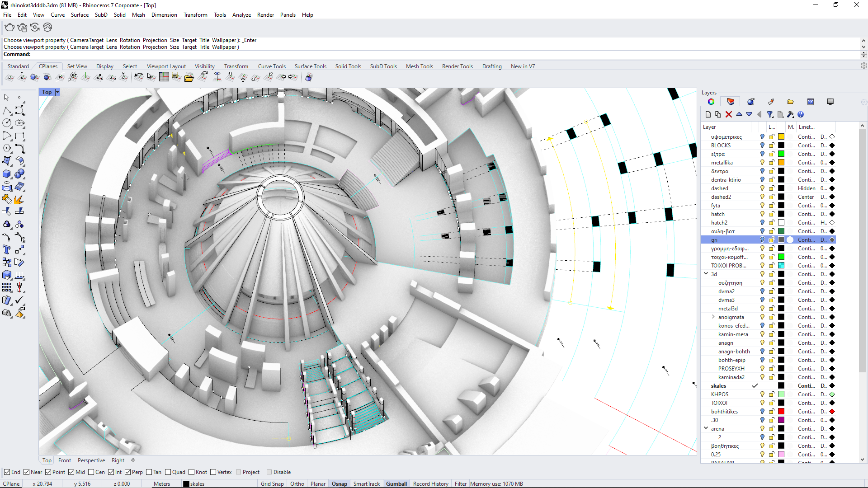
Task: Step the command history scroll up
Action: (863, 40)
